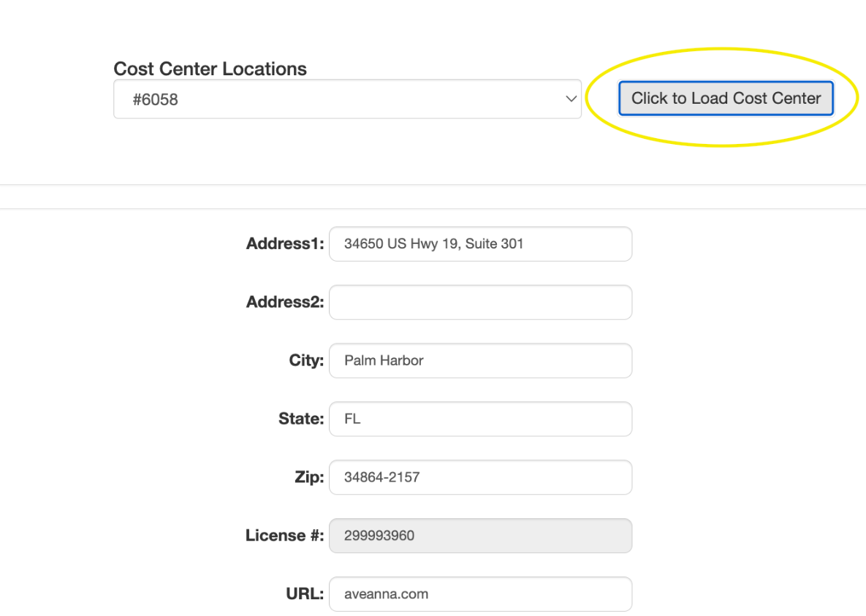Click the divider band below the dropdown section
Image resolution: width=866 pixels, height=616 pixels.
click(433, 197)
